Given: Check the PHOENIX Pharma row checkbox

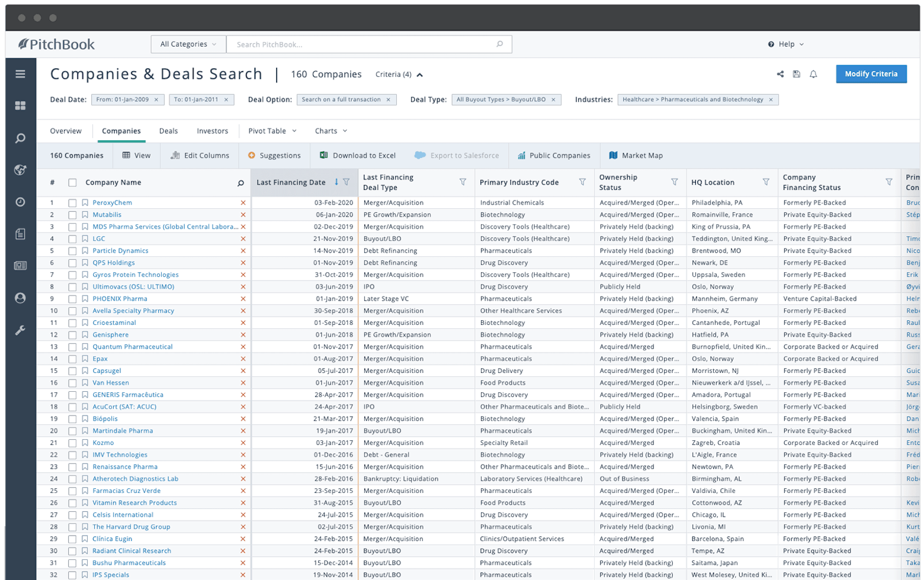Looking at the screenshot, I should point(72,299).
